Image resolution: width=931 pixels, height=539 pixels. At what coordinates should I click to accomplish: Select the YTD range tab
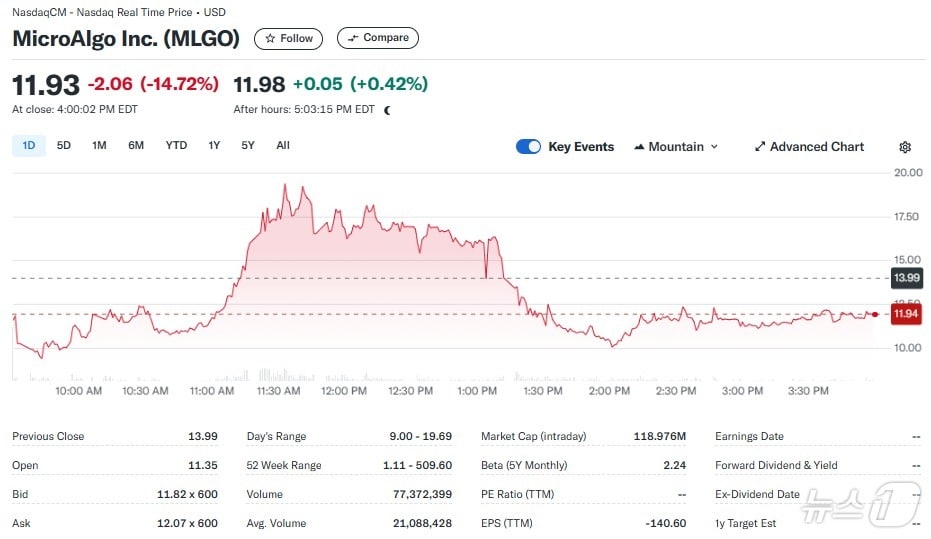(176, 146)
